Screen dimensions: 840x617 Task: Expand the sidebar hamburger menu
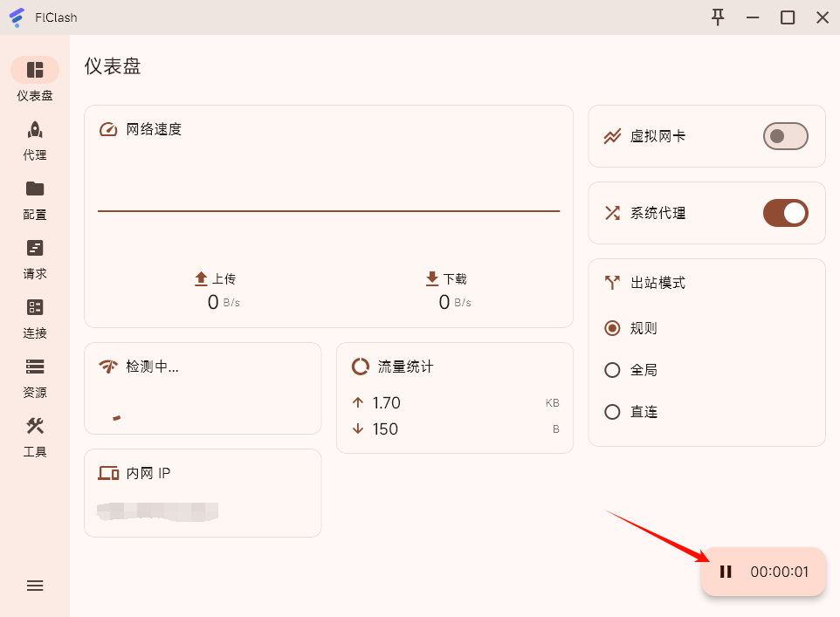pyautogui.click(x=35, y=586)
